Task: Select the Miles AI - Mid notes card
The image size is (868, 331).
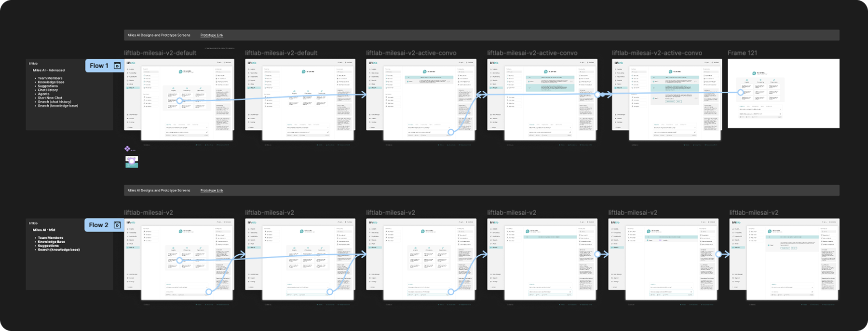Action: [x=69, y=254]
